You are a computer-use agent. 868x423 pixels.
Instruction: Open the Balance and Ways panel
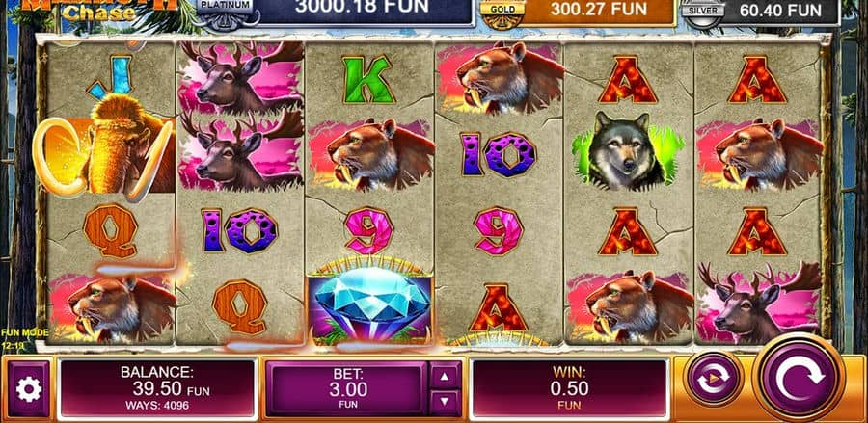(x=158, y=388)
